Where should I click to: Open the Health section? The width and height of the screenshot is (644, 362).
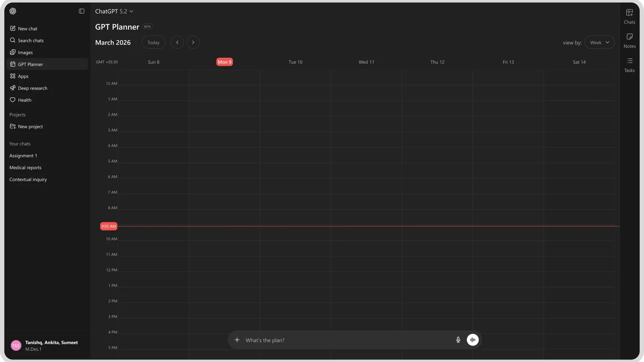pos(47,100)
